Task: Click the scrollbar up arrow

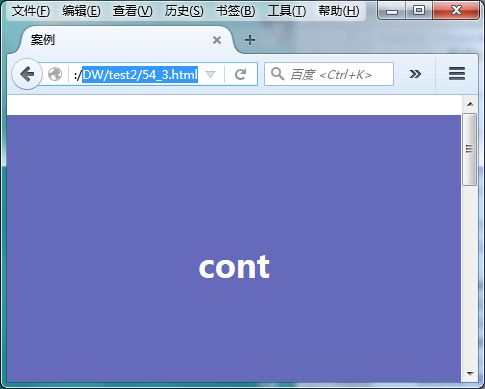Action: point(470,104)
